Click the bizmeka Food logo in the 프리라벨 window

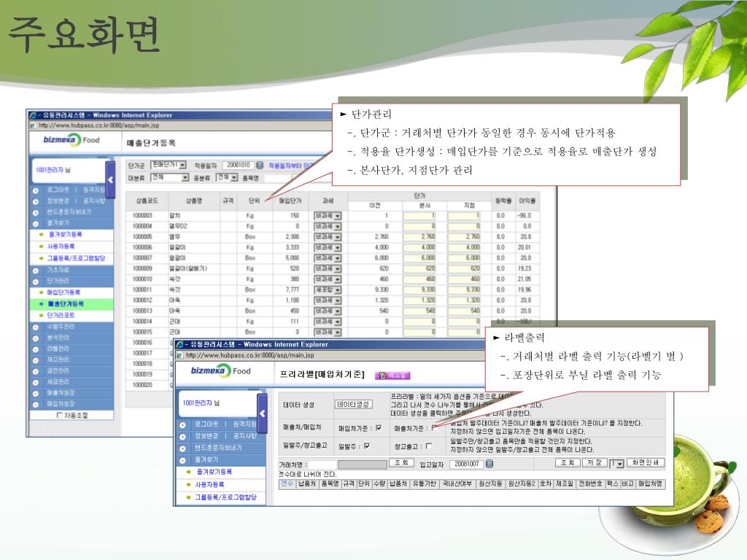coord(220,371)
